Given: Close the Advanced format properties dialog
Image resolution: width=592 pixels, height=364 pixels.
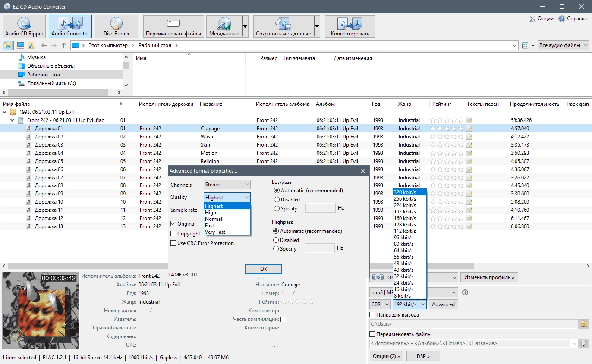Looking at the screenshot, I should coord(363,171).
